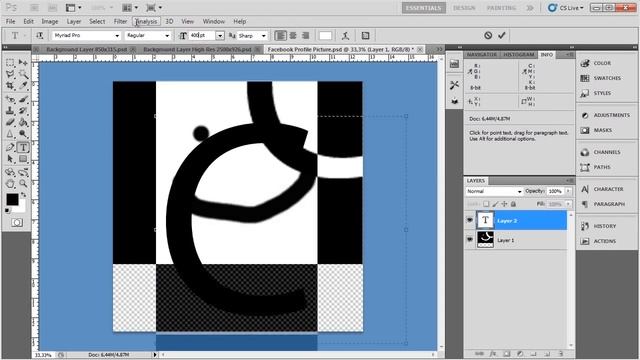Toggle visibility of Layer 1
This screenshot has height=360, width=640.
[470, 240]
